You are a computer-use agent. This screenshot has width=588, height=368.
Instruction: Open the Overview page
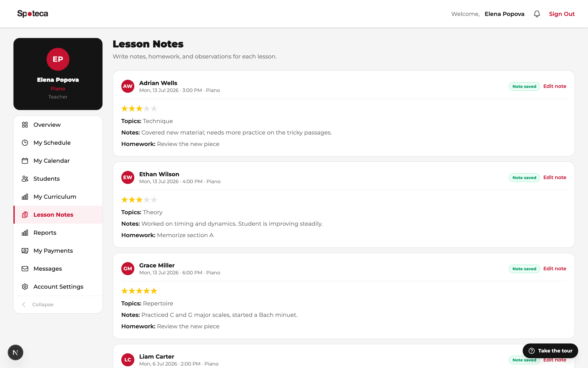58,125
